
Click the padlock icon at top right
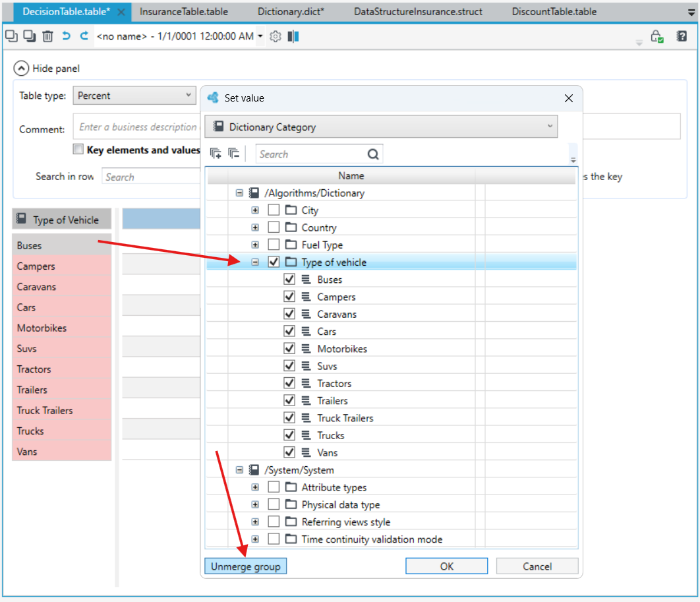pos(656,36)
